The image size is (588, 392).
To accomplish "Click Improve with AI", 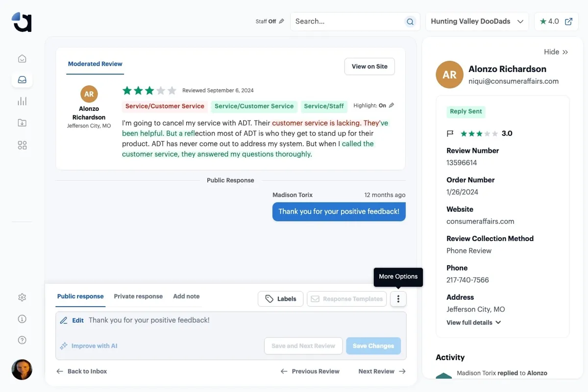I will click(x=89, y=346).
